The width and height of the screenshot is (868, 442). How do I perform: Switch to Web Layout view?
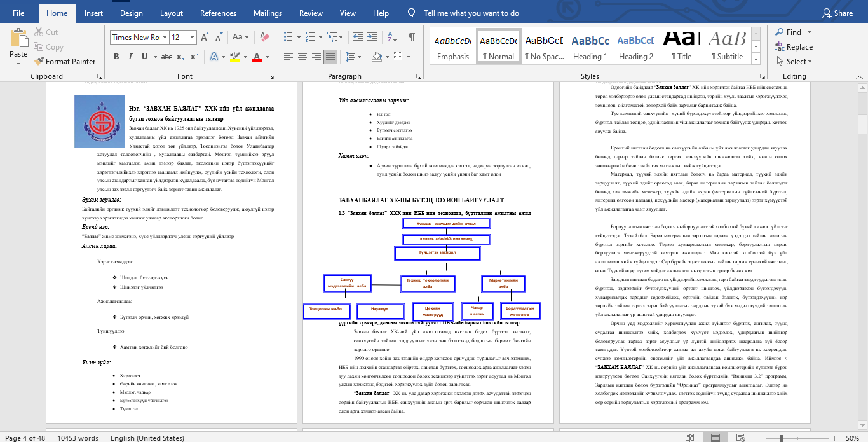pos(741,438)
